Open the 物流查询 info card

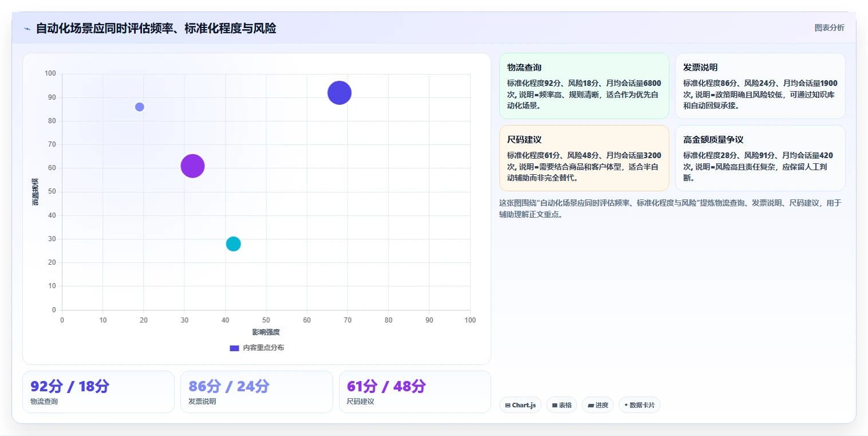[584, 86]
